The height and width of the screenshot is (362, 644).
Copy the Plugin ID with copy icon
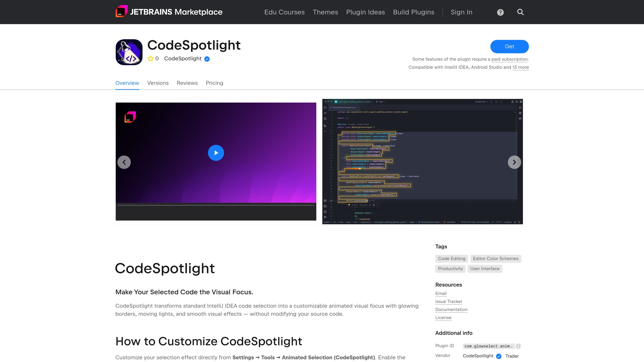coord(518,346)
